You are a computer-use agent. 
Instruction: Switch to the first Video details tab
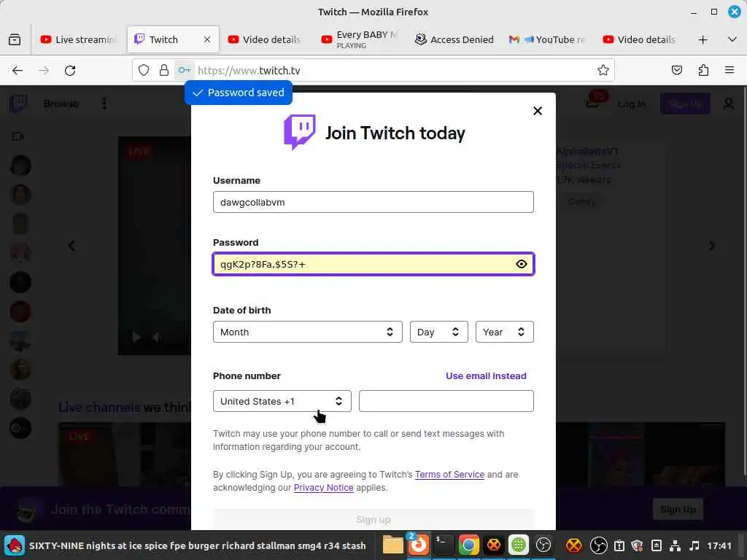point(264,39)
